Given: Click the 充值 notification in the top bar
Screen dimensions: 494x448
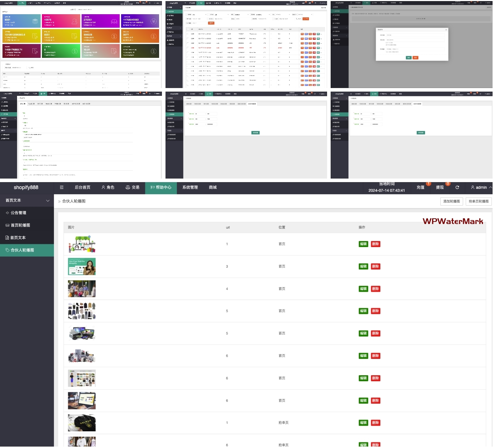Looking at the screenshot, I should click(x=420, y=187).
